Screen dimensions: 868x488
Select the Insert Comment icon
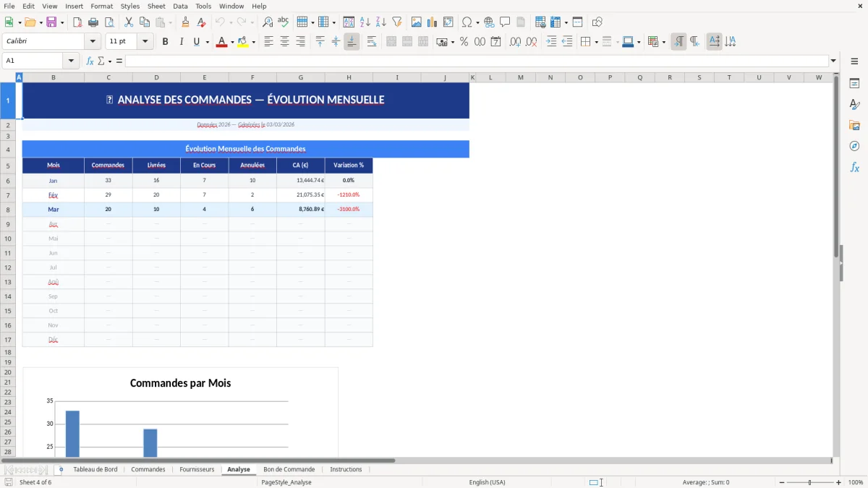pos(506,22)
